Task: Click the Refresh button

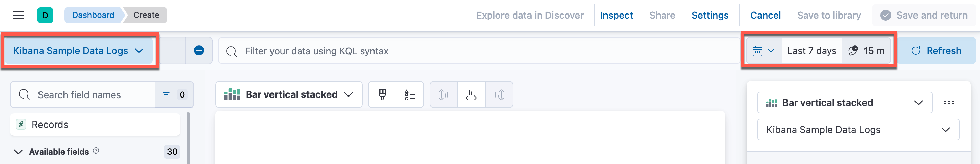Action: tap(937, 51)
